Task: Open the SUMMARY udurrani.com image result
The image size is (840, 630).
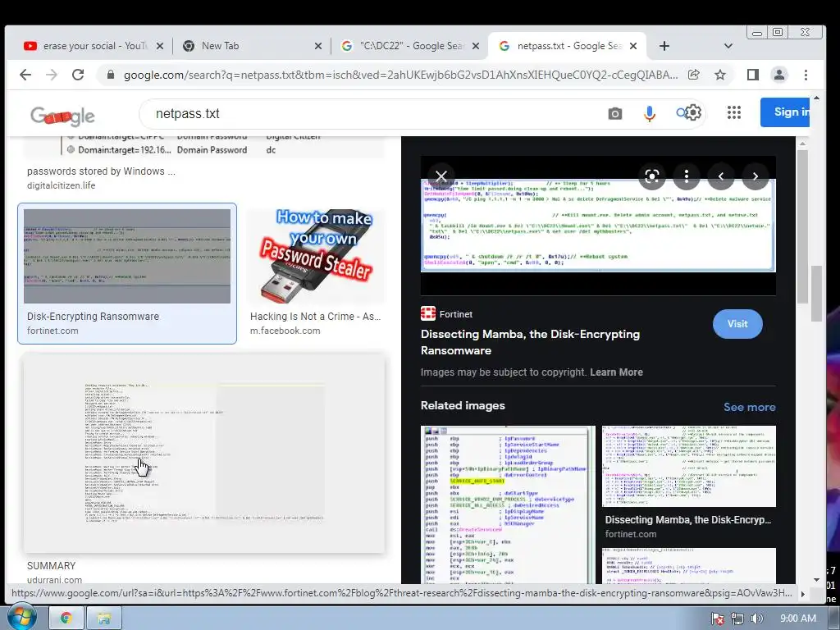Action: pos(204,453)
